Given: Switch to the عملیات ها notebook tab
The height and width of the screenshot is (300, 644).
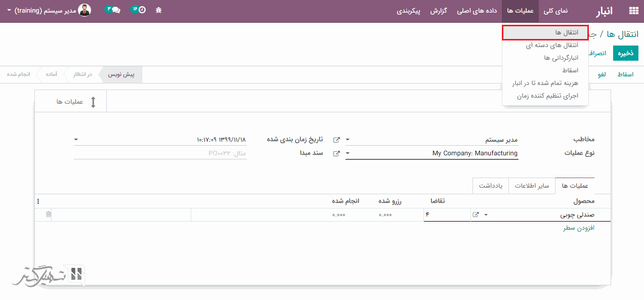Looking at the screenshot, I should point(575,186).
